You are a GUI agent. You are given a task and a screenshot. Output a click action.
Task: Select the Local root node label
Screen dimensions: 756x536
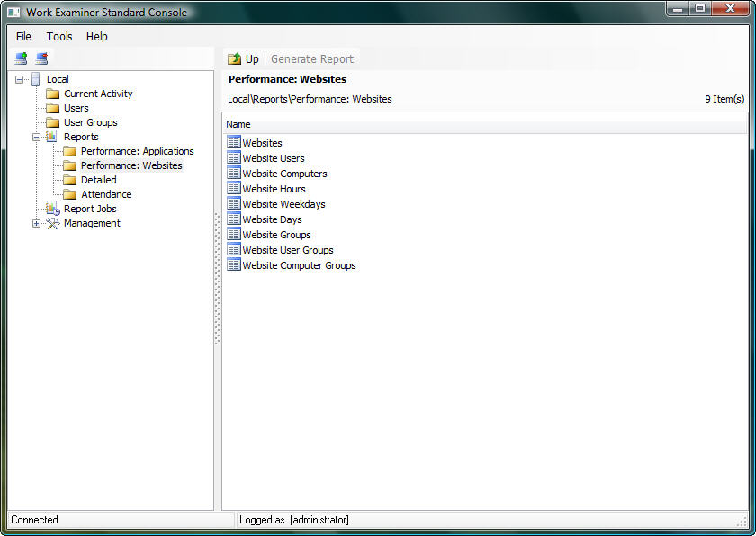pyautogui.click(x=58, y=79)
